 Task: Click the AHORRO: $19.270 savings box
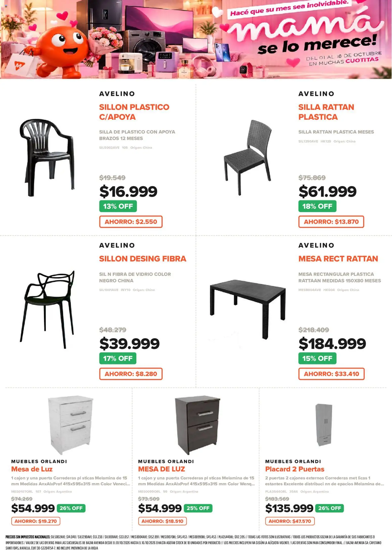tap(36, 521)
